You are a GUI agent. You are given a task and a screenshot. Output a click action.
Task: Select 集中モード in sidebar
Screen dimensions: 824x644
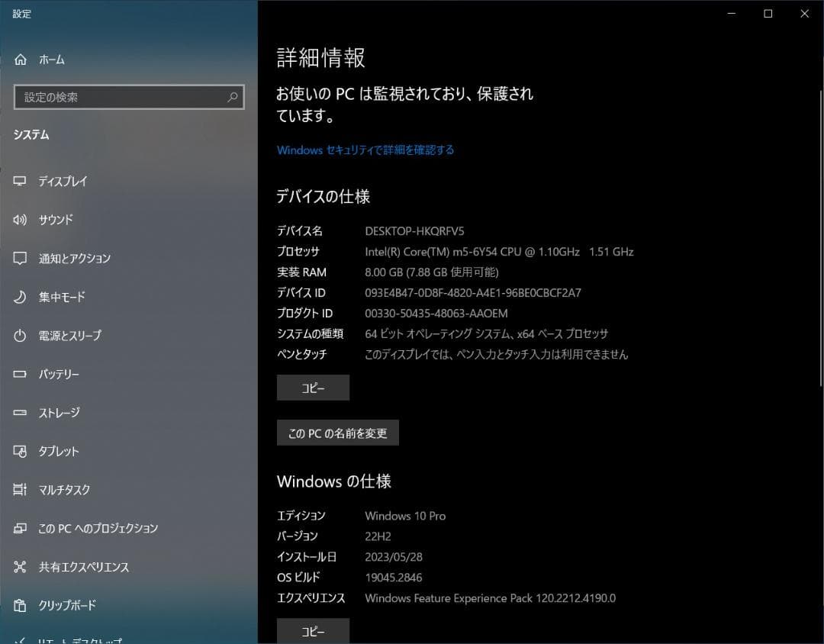pos(62,297)
